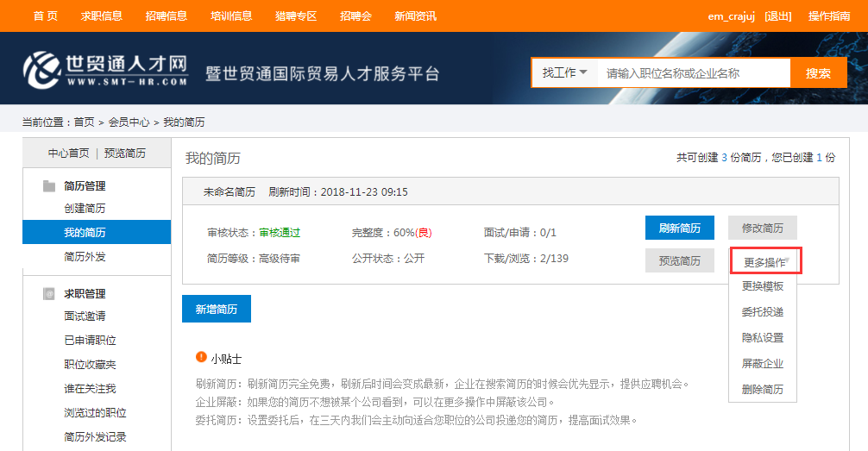Click the 退出 logout link

pyautogui.click(x=777, y=16)
